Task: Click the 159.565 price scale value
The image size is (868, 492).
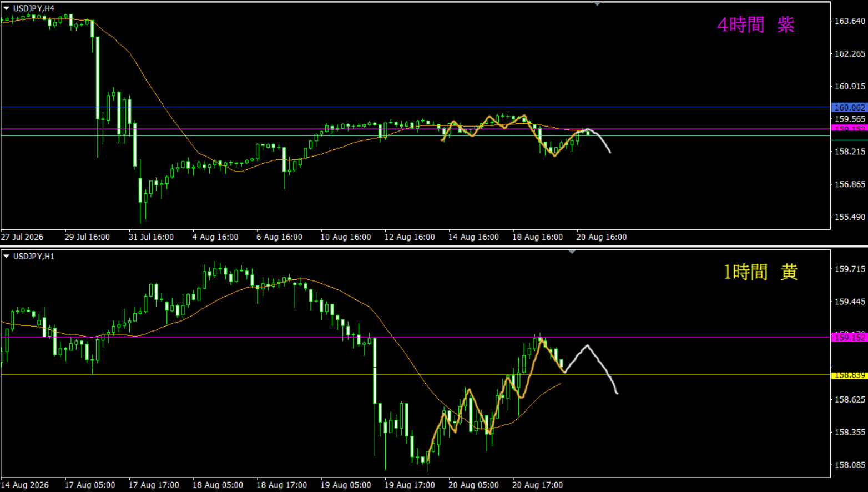Action: tap(850, 119)
